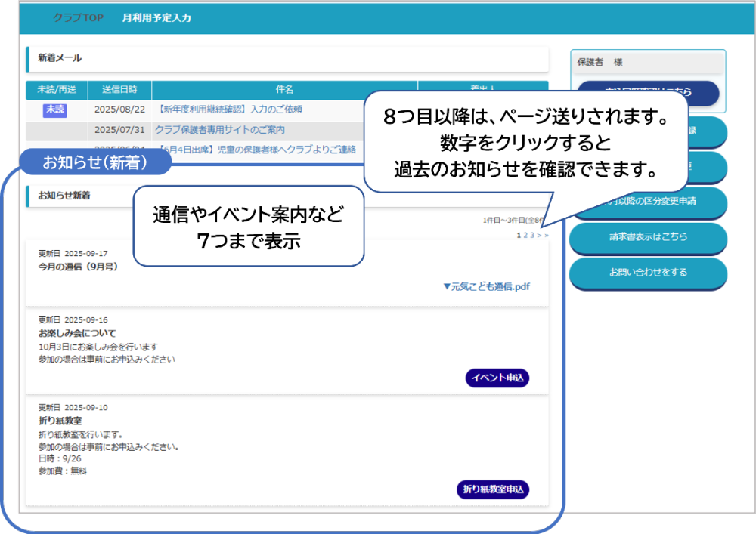Go to page 3 of notices
756x534 pixels.
(532, 236)
